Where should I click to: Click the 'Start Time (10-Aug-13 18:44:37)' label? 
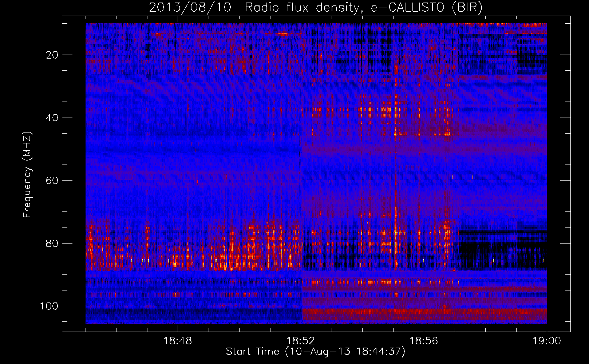click(316, 352)
